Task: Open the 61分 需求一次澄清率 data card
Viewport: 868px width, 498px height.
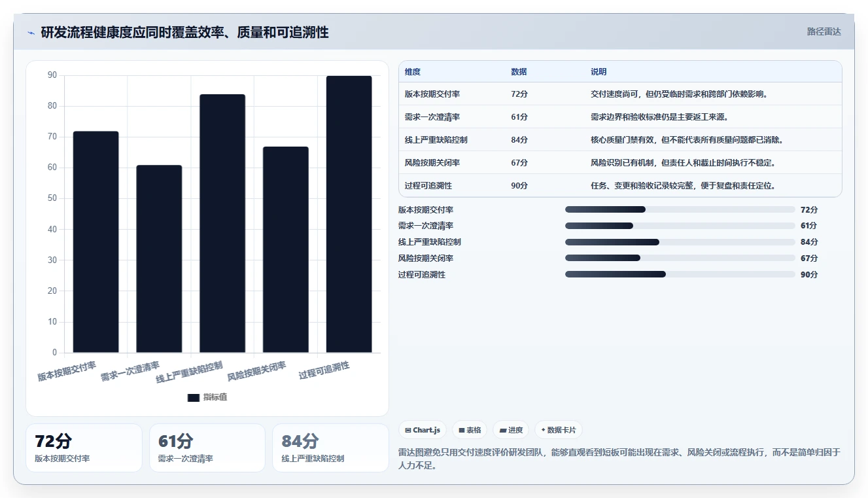Action: point(207,448)
